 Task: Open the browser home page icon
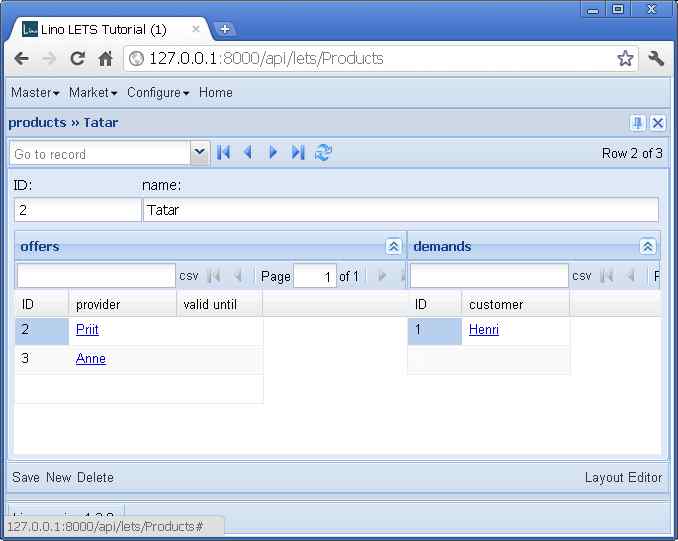coord(106,58)
